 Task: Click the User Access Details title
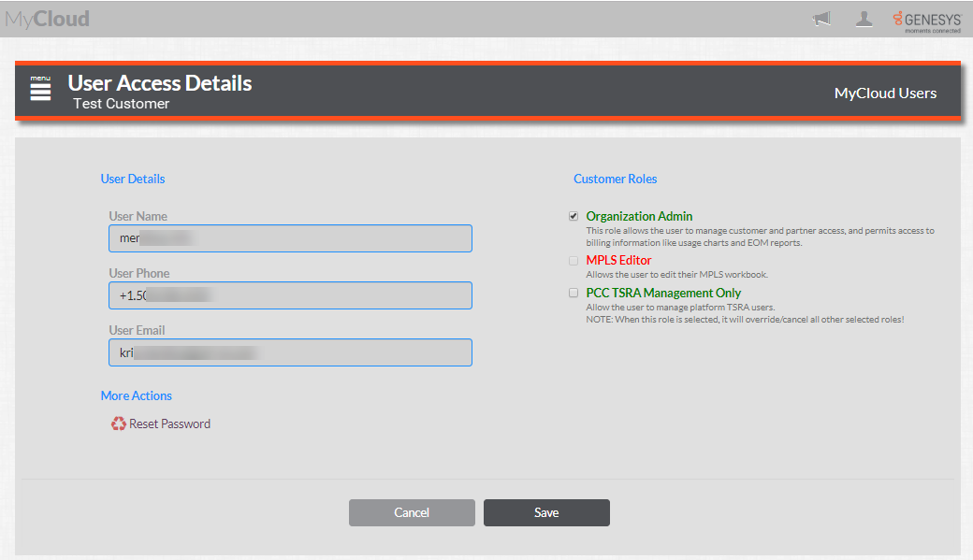160,83
